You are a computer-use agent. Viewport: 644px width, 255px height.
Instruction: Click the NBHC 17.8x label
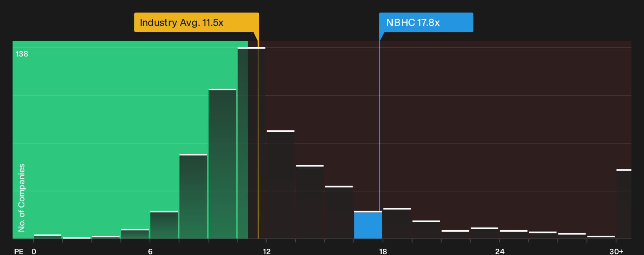[x=426, y=22]
